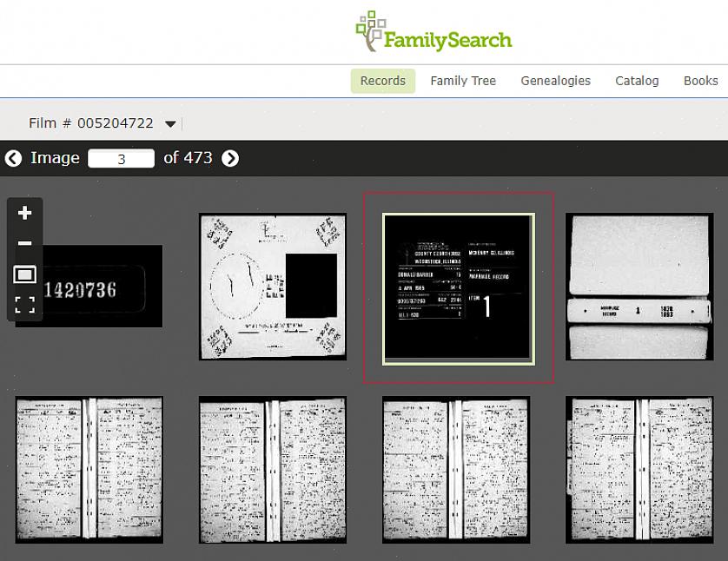Viewport: 728px width, 561px height.
Task: Click the image number input field
Action: click(122, 159)
